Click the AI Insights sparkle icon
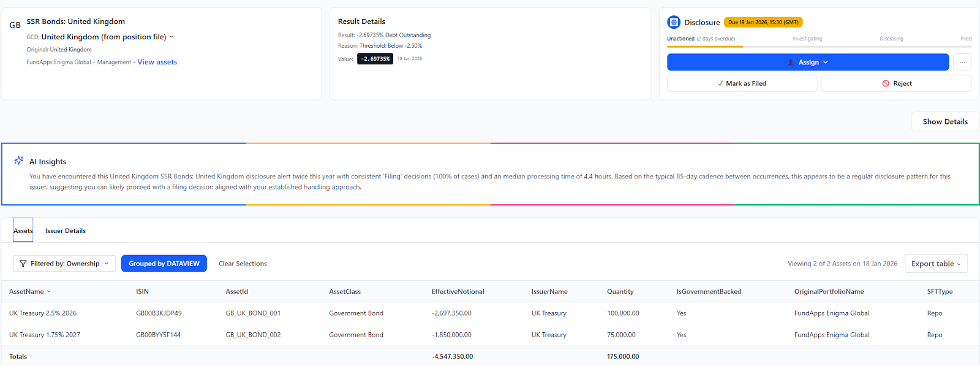Screen dimensions: 980x366 click(19, 161)
